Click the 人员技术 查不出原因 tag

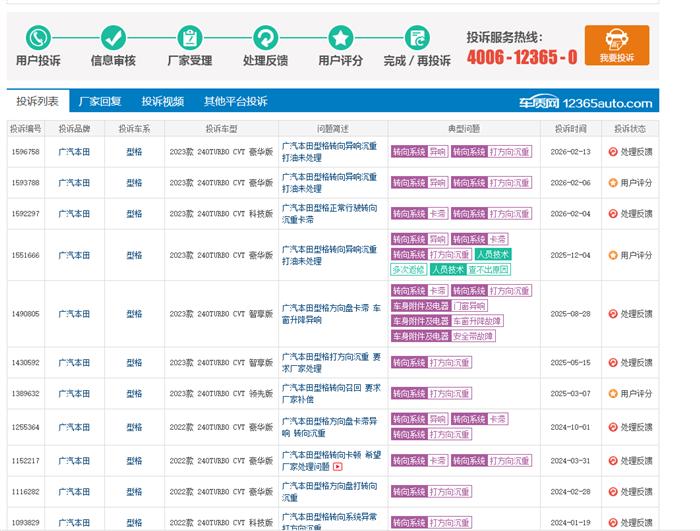click(x=470, y=270)
